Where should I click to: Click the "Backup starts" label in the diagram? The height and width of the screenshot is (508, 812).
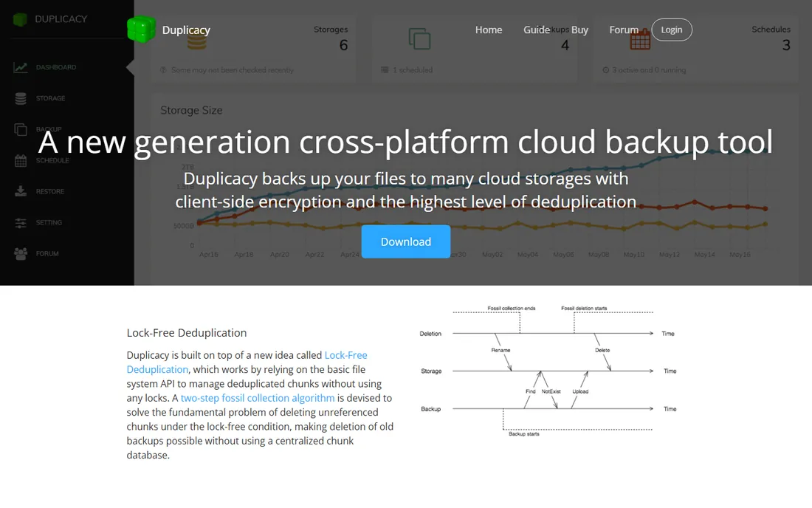[x=523, y=434]
